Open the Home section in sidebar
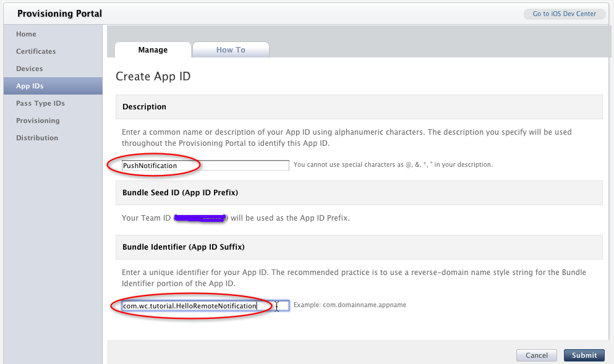The width and height of the screenshot is (614, 364). point(26,34)
